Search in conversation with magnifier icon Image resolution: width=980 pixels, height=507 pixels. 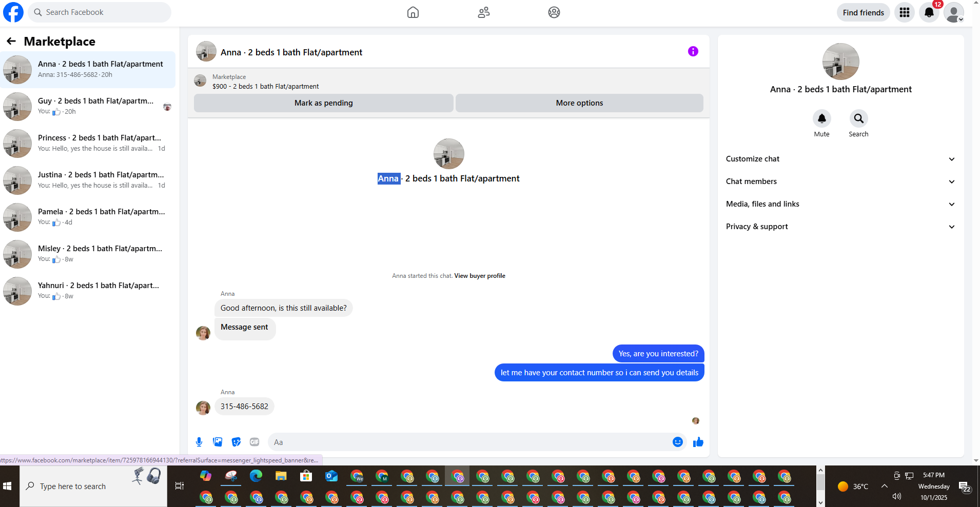point(858,119)
